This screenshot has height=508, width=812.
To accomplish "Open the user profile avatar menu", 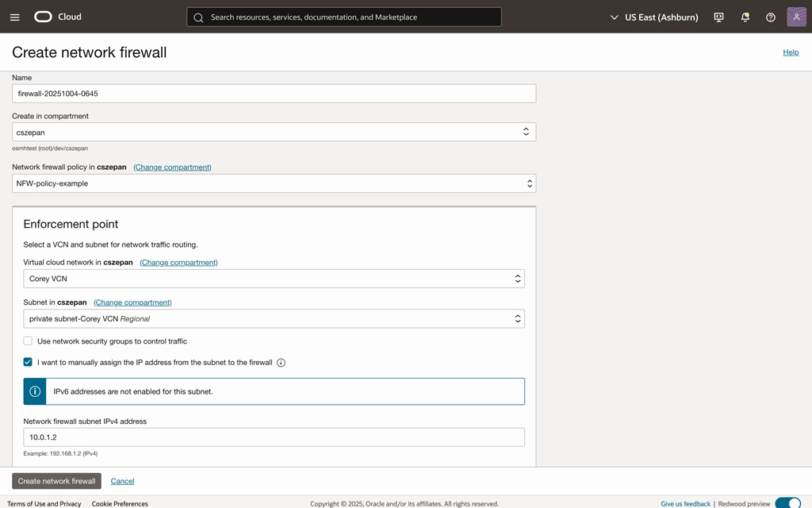I will pos(796,17).
